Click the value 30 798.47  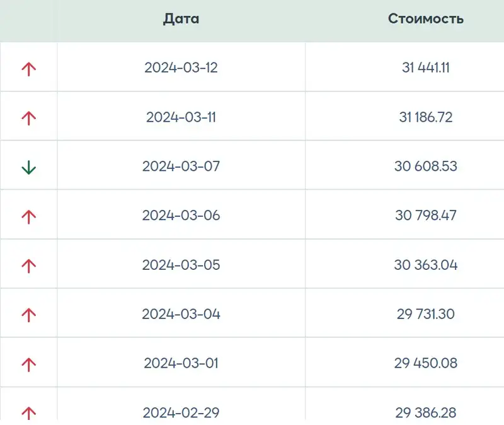425,216
